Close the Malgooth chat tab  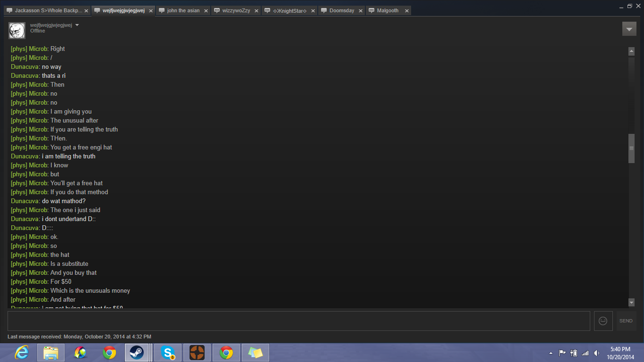(406, 11)
